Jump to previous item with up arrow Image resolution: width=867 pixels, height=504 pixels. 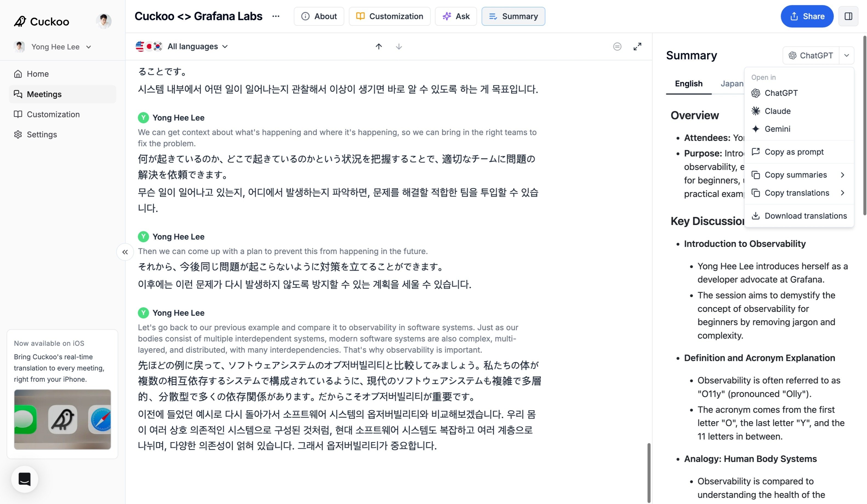pyautogui.click(x=378, y=46)
